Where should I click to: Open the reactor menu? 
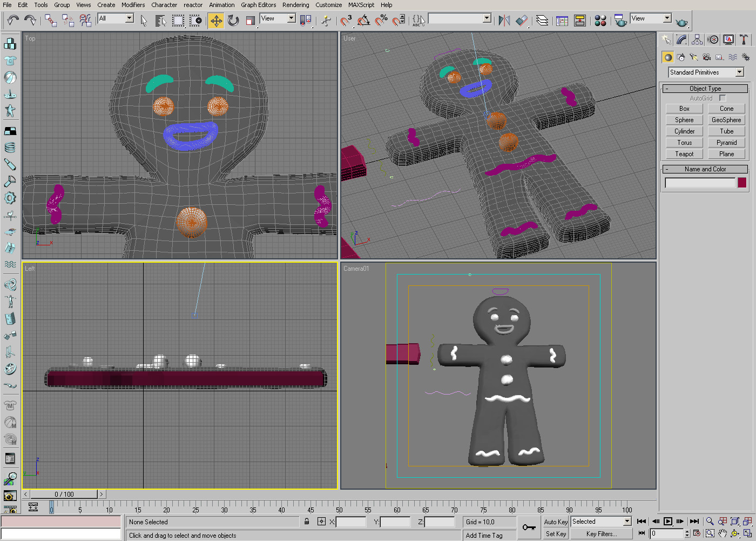pos(193,5)
